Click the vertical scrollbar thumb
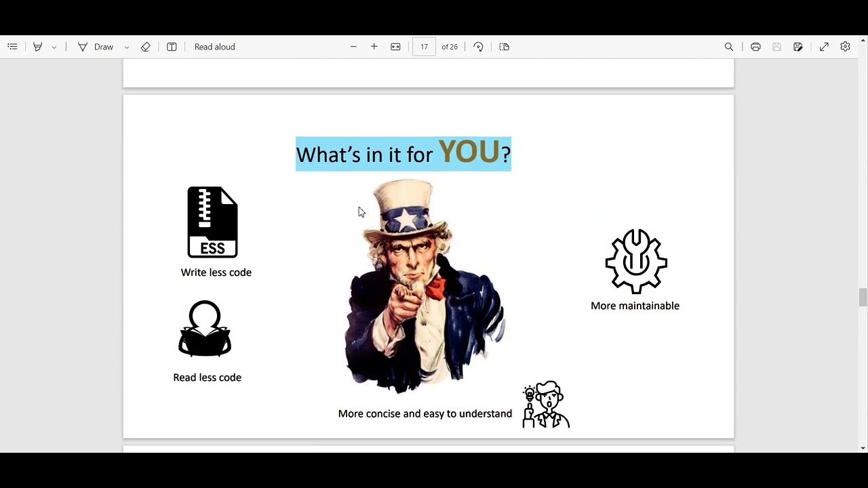 [x=863, y=297]
